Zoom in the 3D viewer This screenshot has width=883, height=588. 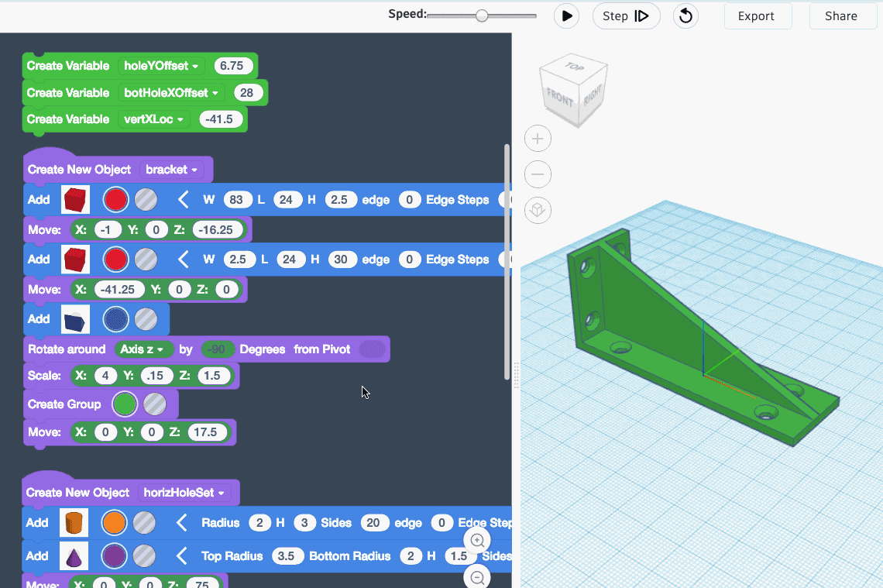click(538, 139)
